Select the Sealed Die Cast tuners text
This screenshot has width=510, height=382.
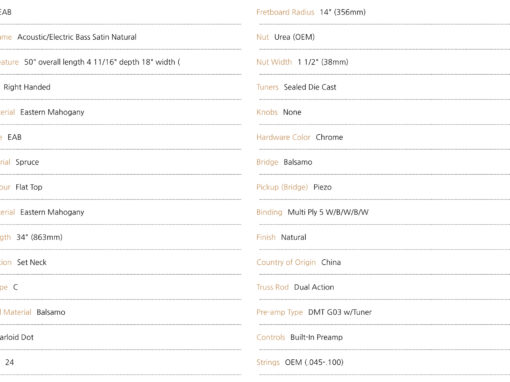coord(310,87)
